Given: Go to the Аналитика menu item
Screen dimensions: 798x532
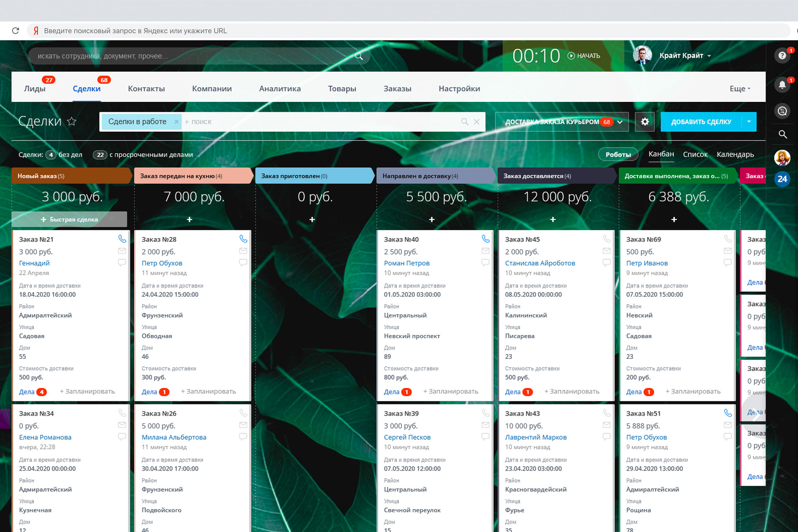Looking at the screenshot, I should click(x=280, y=89).
